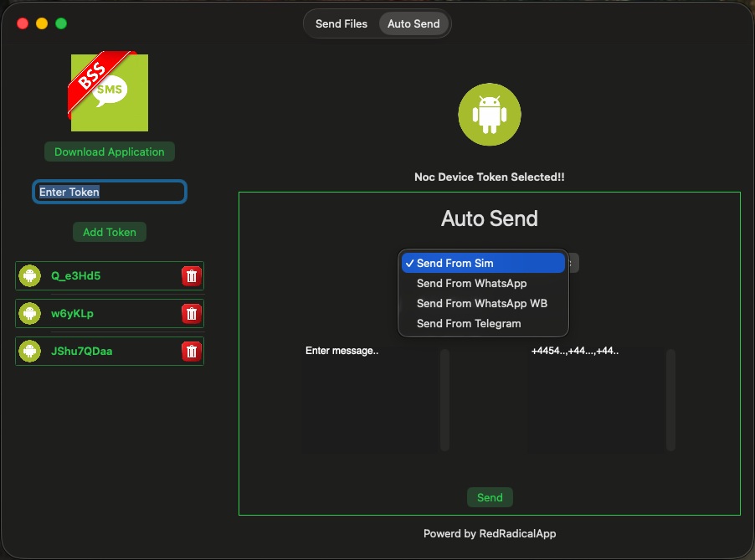Click the Android icon beside JShu7QDaa
The height and width of the screenshot is (560, 755).
pyautogui.click(x=30, y=351)
